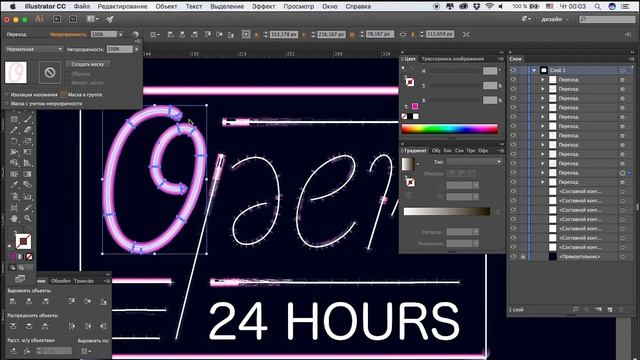Click the Recolor Artwork globe icon
Screen dimensions: 640x360
point(136,35)
